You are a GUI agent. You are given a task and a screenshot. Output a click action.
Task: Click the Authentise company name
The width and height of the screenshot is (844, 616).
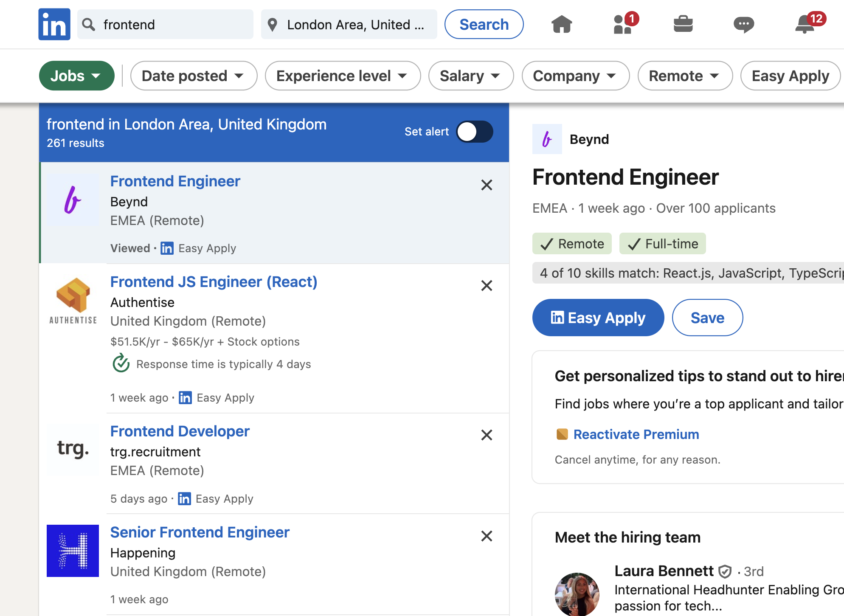point(142,302)
